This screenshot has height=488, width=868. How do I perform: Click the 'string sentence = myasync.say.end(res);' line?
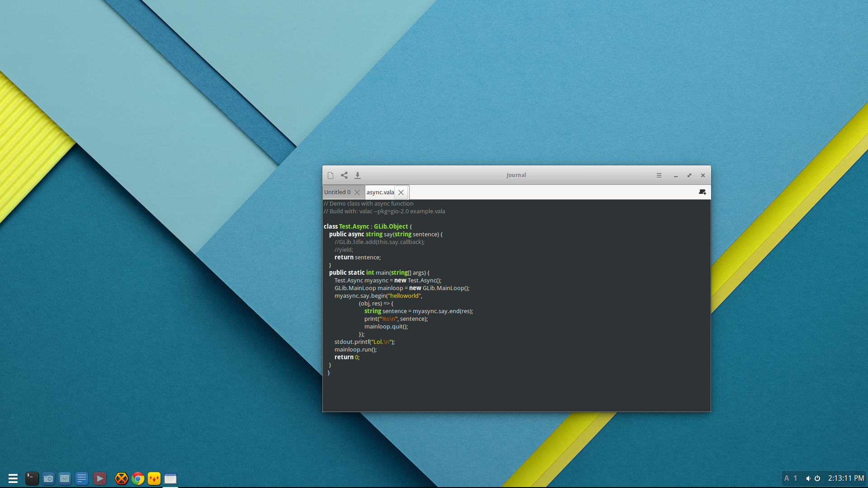[419, 311]
